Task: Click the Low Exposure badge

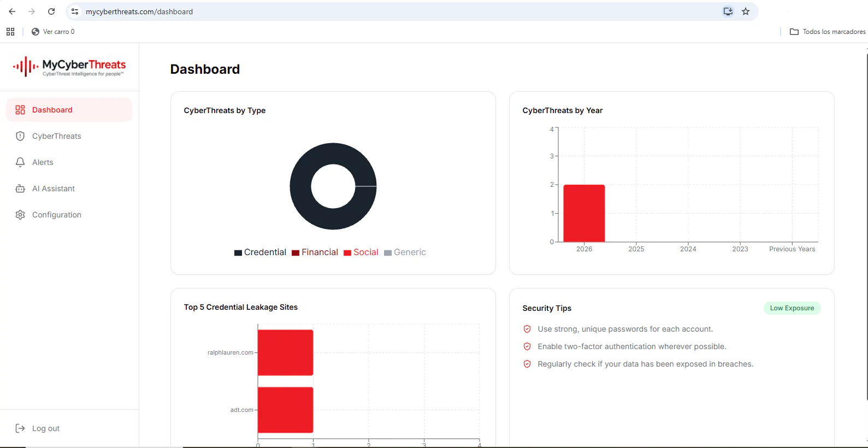Action: (792, 308)
